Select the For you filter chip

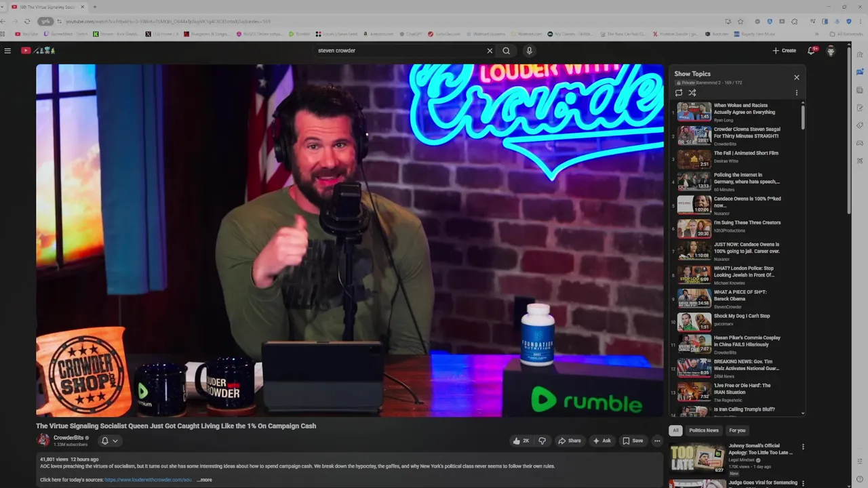tap(737, 430)
